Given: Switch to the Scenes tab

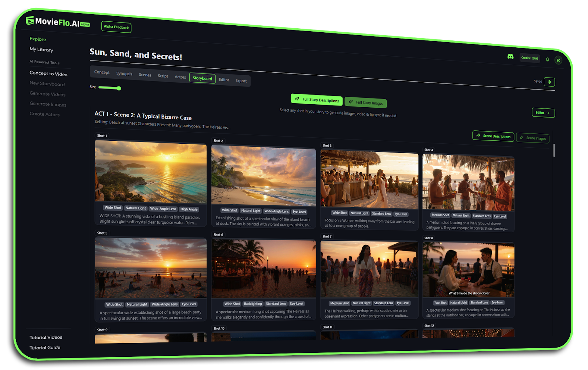Looking at the screenshot, I should [x=145, y=75].
